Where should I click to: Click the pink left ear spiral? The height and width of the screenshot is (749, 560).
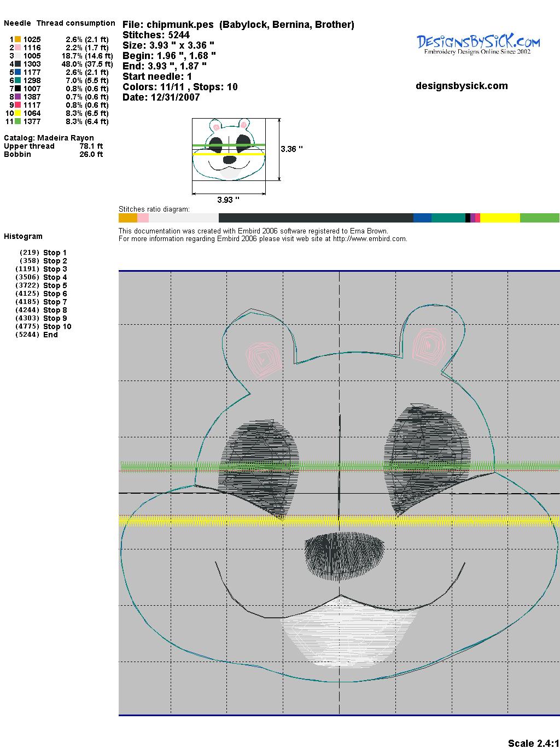[x=263, y=359]
